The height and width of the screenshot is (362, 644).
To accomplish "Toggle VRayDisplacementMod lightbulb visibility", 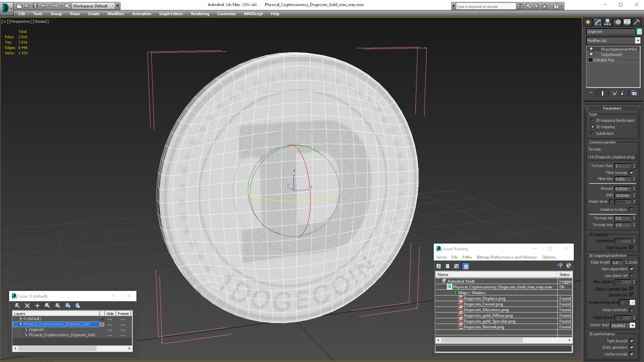I will 591,49.
